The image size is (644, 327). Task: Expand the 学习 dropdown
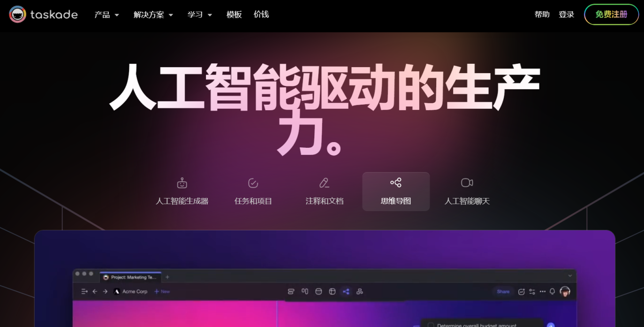(199, 15)
